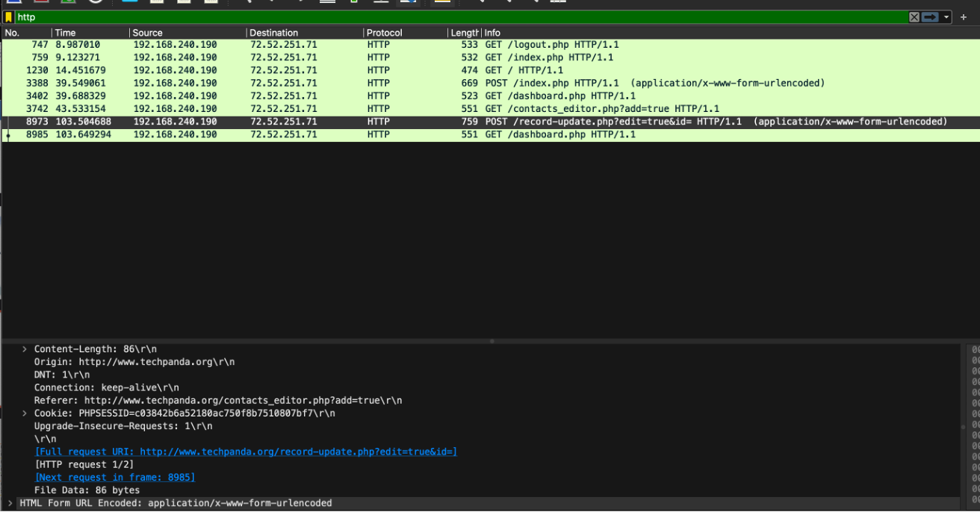Select the HTTP request 1/2 line

84,464
